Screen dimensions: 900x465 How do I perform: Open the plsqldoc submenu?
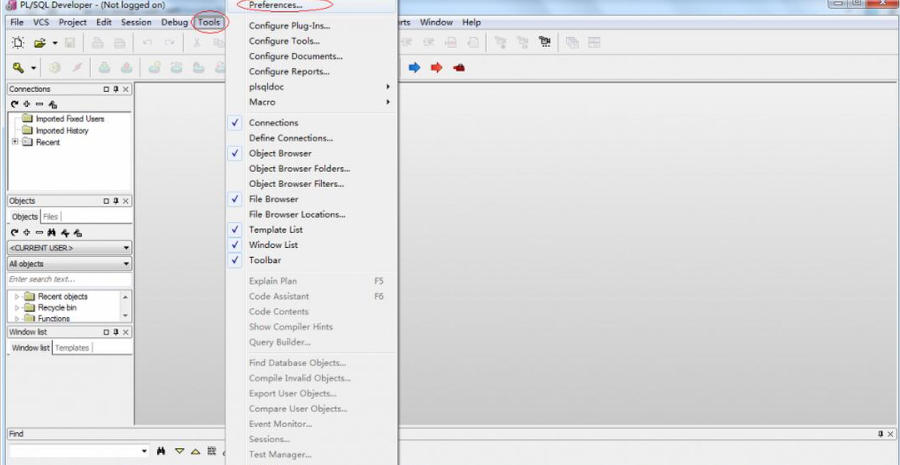[312, 87]
